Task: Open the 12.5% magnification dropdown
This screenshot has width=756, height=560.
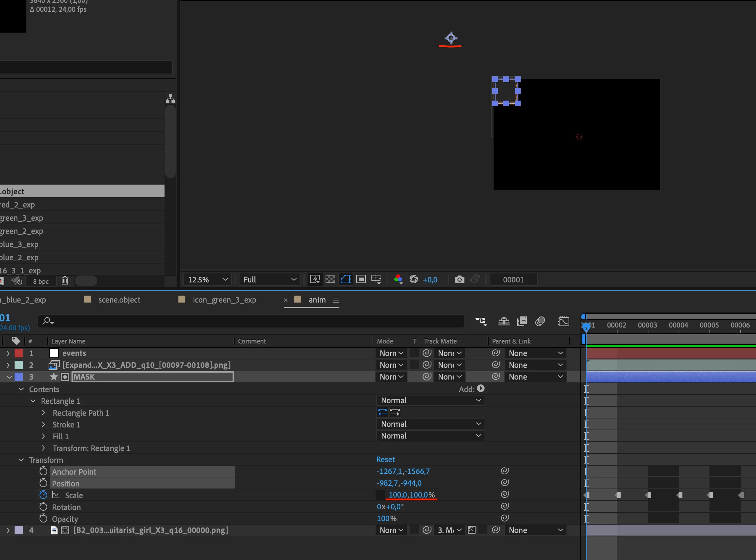Action: (x=207, y=280)
